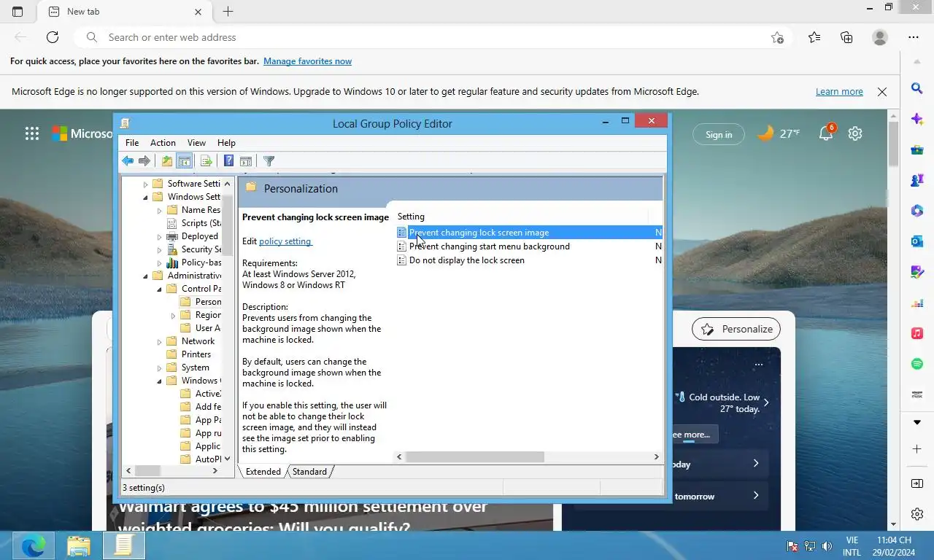Go up one level with folder icon
Viewport: 934px width, 560px height.
167,161
